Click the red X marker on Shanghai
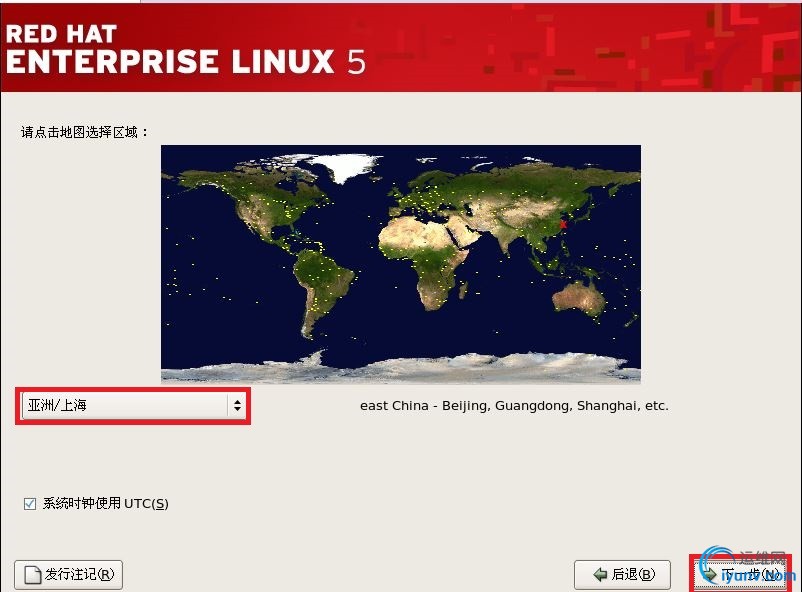 coord(563,225)
